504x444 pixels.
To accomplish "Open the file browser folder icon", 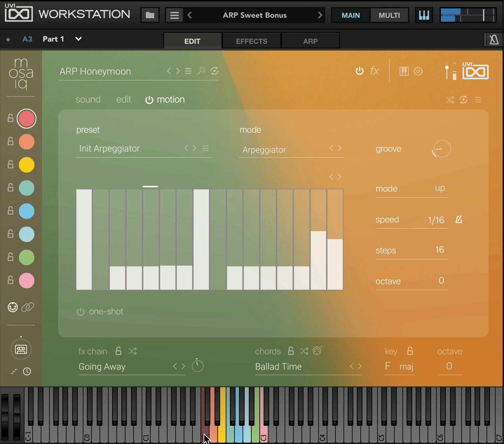I will [150, 15].
